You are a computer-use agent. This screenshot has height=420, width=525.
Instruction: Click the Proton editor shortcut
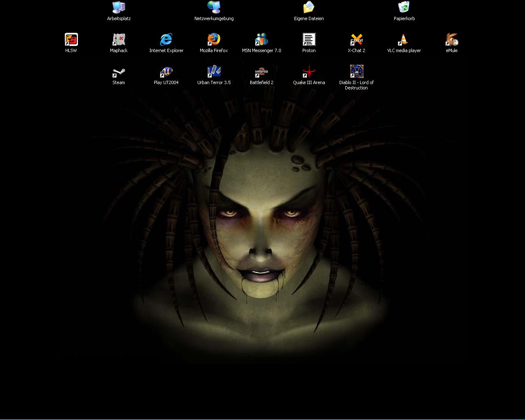[x=309, y=39]
